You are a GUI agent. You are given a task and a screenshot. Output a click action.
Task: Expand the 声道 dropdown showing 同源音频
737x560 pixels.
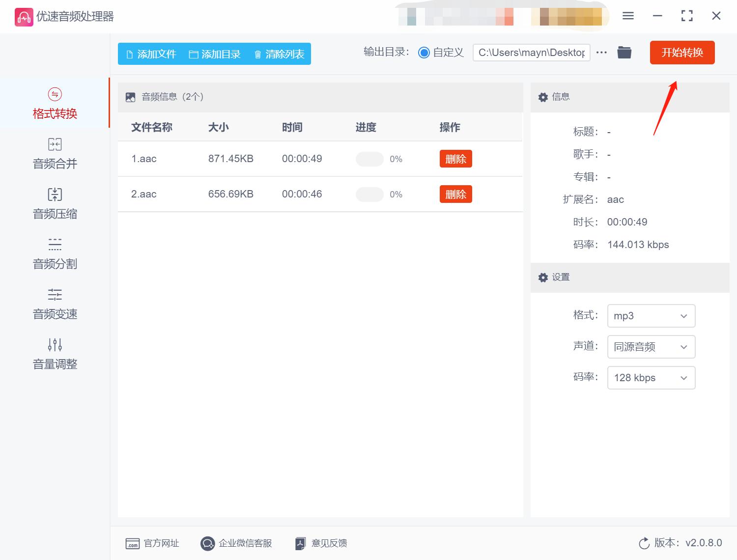(651, 347)
